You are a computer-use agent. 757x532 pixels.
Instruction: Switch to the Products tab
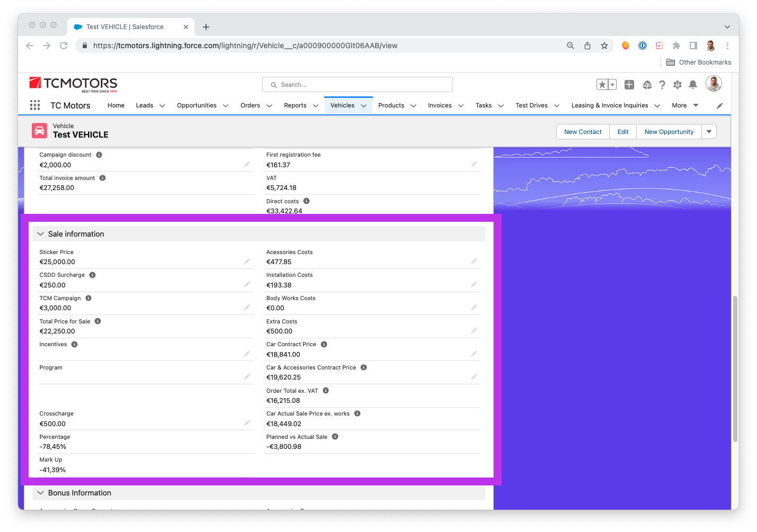[391, 105]
